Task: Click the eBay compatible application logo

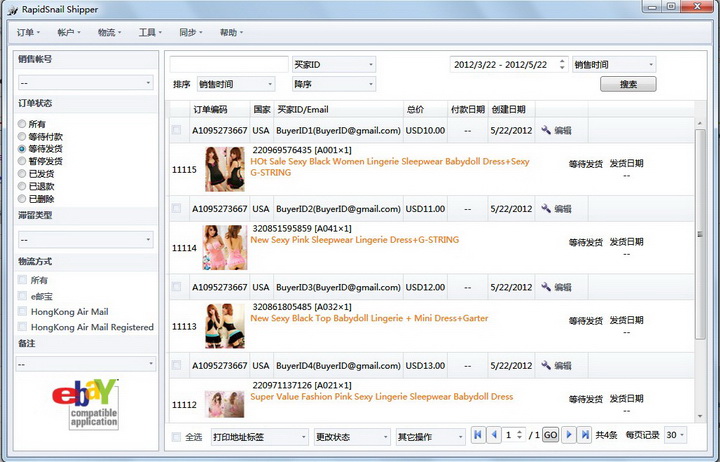Action: (x=86, y=404)
